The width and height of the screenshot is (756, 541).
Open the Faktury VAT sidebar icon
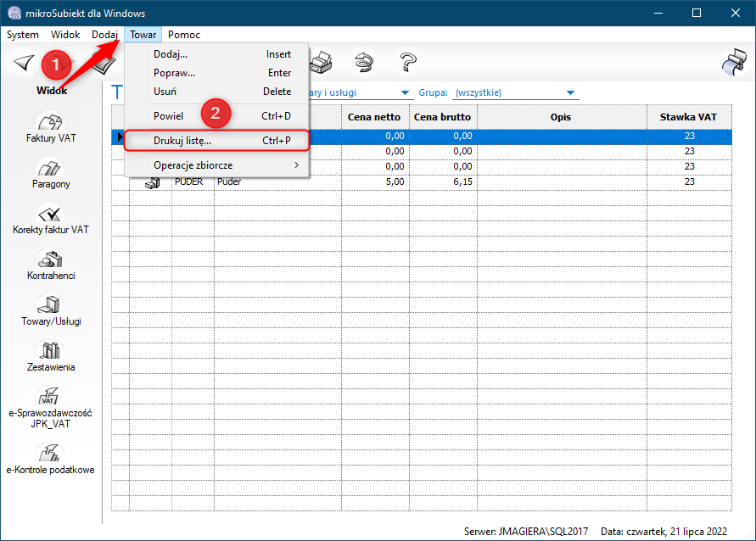(51, 124)
